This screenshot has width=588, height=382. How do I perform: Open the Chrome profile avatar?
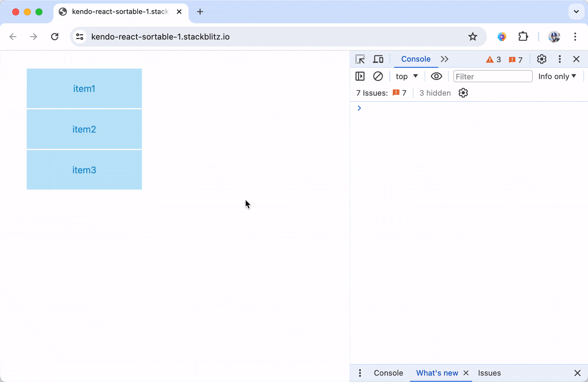pyautogui.click(x=554, y=37)
